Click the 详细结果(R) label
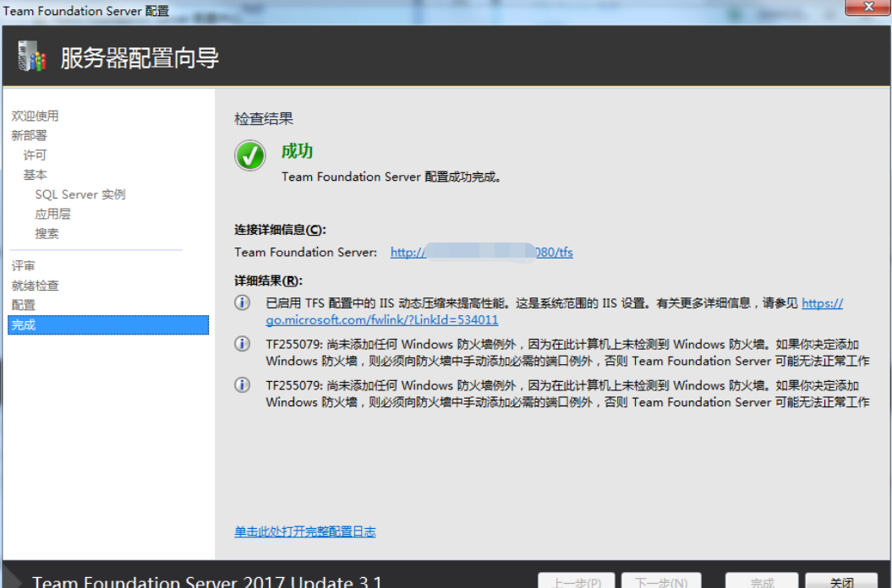The height and width of the screenshot is (588, 892). click(269, 281)
